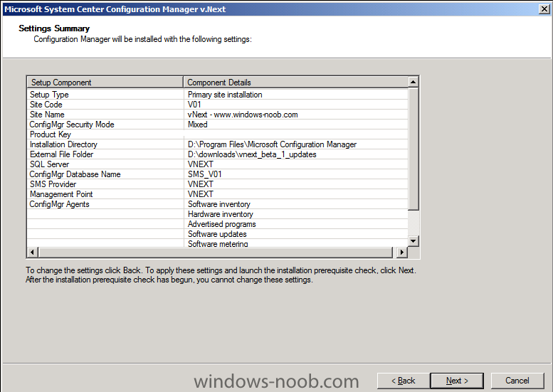Screen dimensions: 553x392
Task: Select the Setup Type row
Action: pos(218,95)
